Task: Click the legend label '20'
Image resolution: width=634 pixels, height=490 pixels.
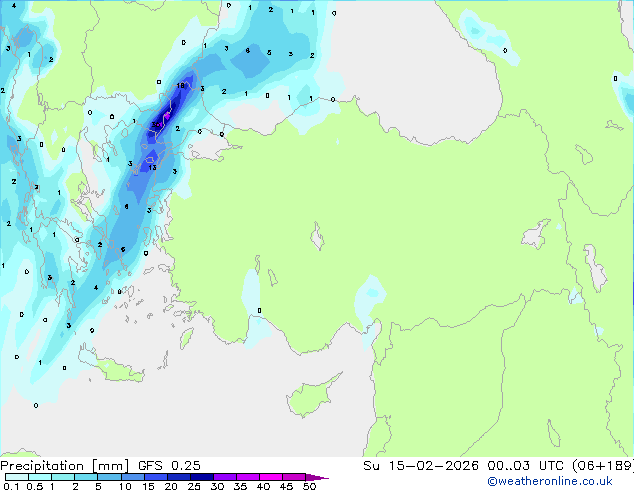Action: 171,486
